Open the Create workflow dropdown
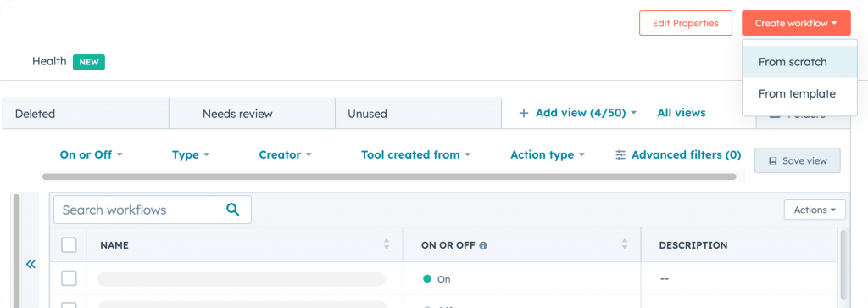 point(796,23)
